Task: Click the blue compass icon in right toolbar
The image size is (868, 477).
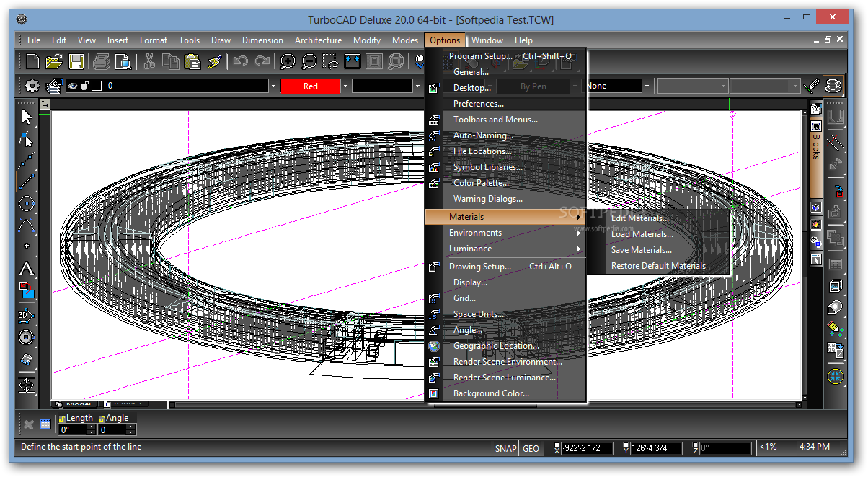Action: coord(836,375)
